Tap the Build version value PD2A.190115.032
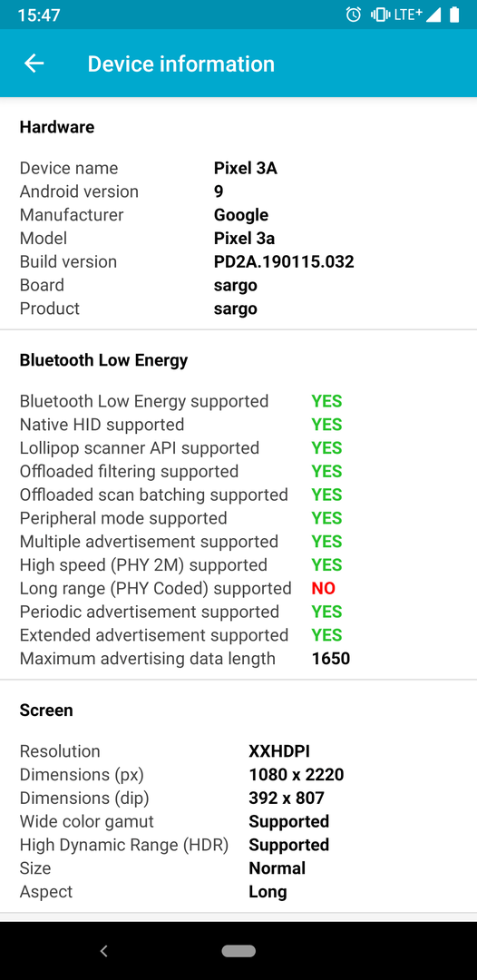 click(x=284, y=261)
